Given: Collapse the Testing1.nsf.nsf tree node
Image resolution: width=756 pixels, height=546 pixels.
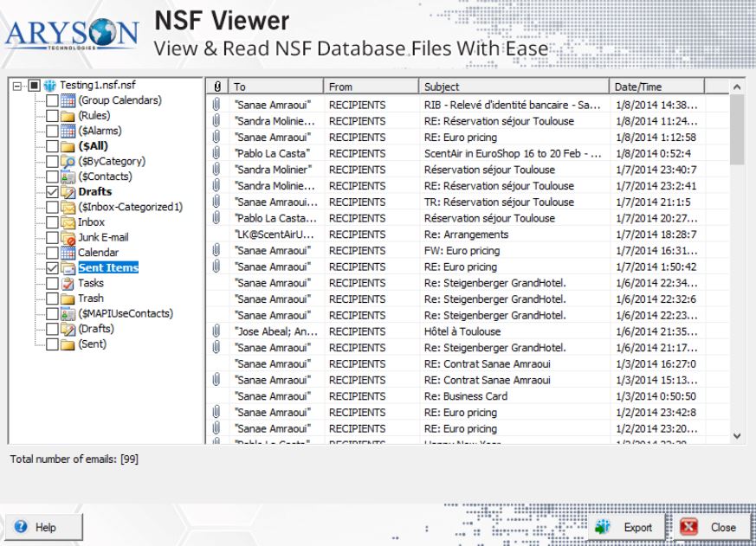Looking at the screenshot, I should [x=17, y=87].
